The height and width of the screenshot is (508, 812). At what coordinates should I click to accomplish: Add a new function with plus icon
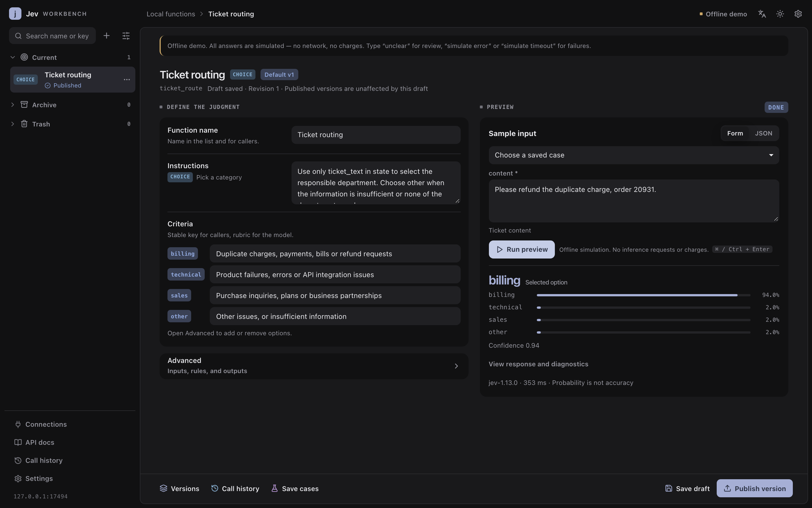coord(106,36)
